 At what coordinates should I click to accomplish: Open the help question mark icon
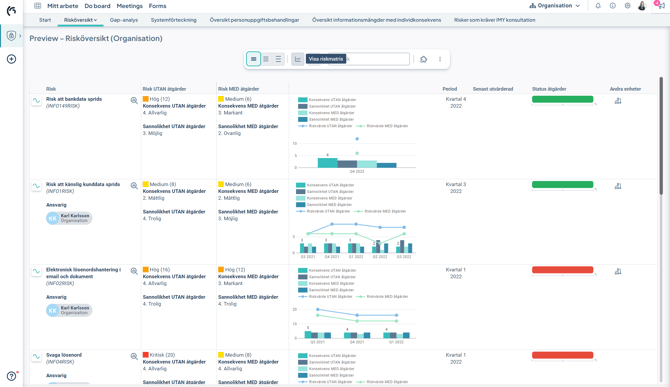click(x=12, y=376)
